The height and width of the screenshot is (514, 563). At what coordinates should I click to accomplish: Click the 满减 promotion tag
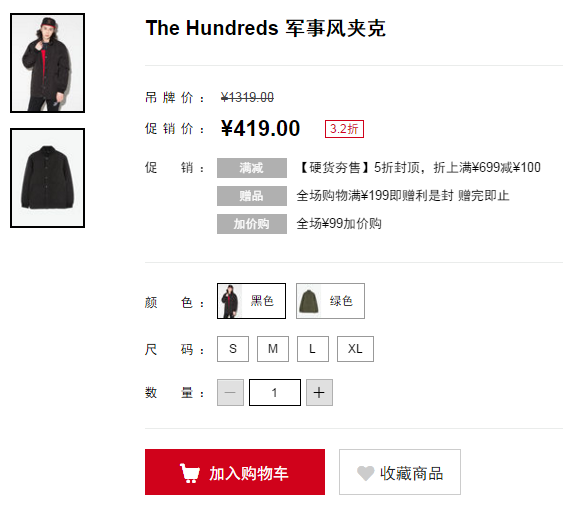point(252,168)
